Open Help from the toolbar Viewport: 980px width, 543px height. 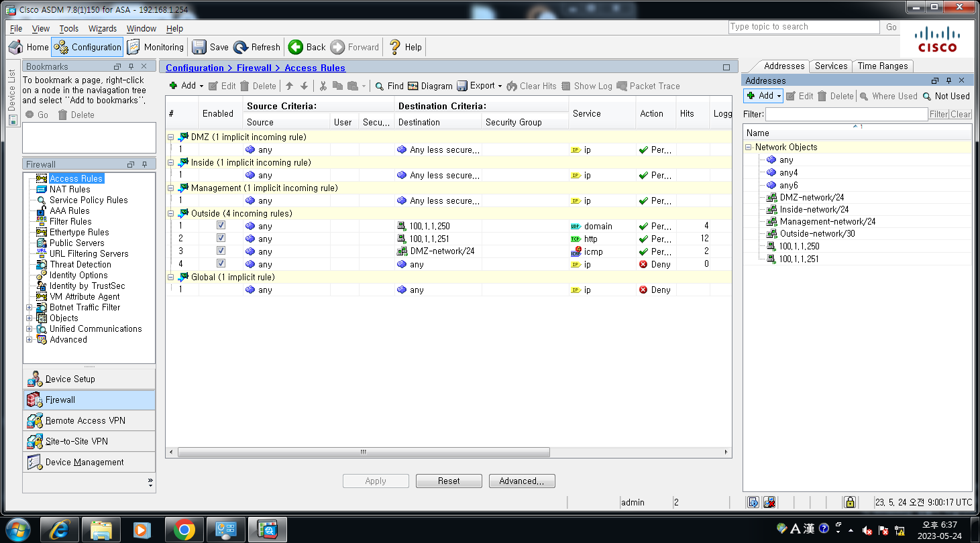(x=406, y=47)
